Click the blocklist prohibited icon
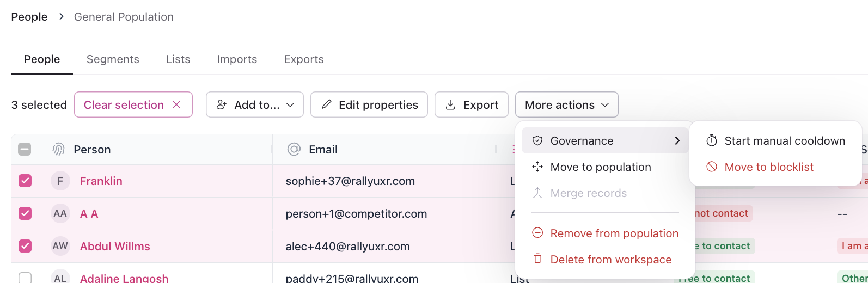The image size is (868, 283). click(712, 167)
